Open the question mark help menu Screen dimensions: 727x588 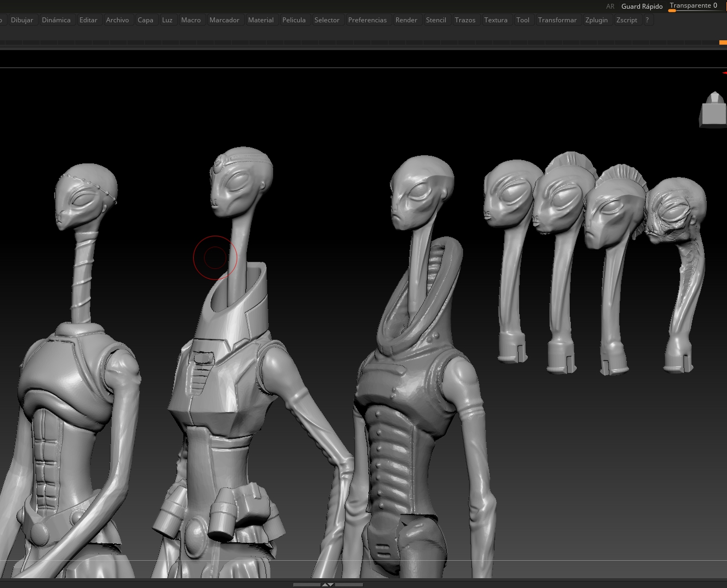[647, 20]
